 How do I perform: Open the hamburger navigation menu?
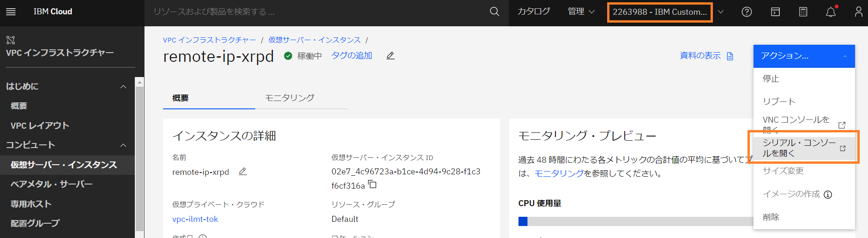(11, 12)
